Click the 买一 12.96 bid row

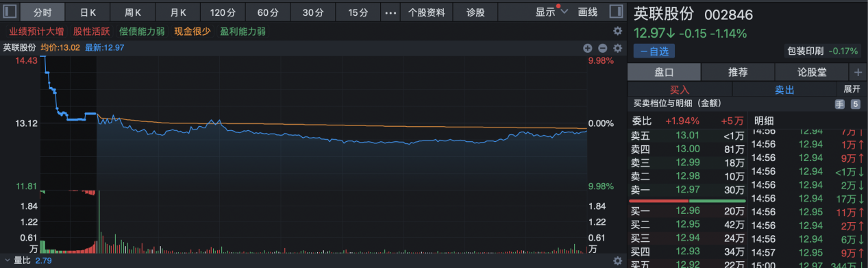click(688, 210)
